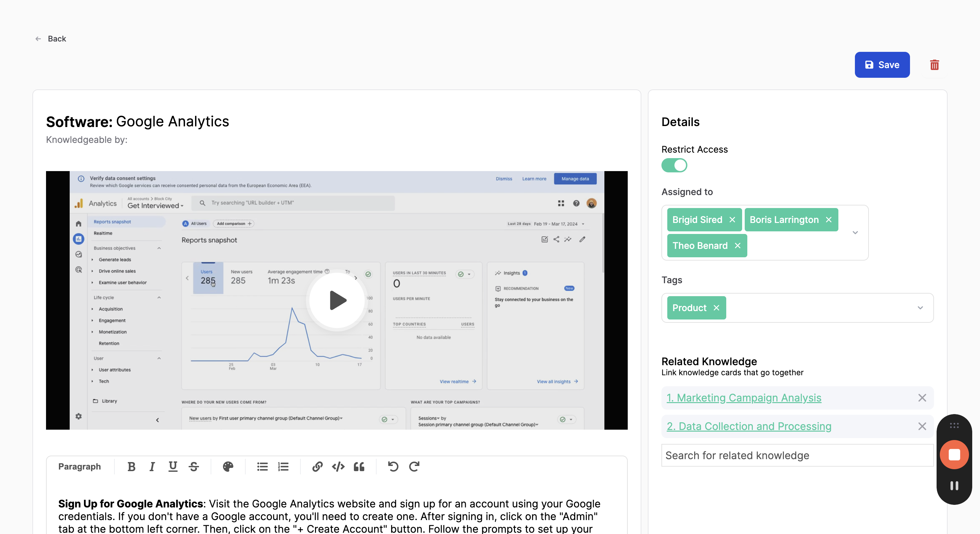The height and width of the screenshot is (534, 980).
Task: Open the Tags dropdown
Action: click(x=920, y=308)
